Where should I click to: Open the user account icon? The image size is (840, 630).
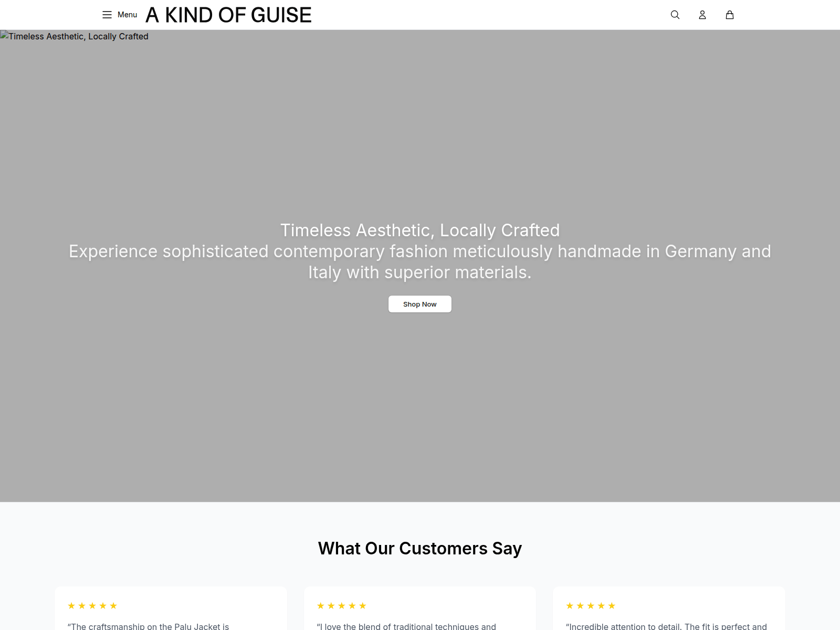(702, 15)
